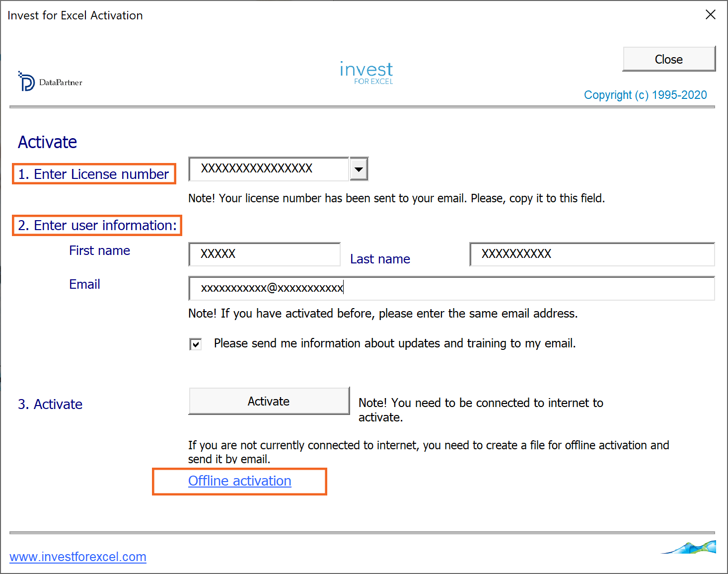Open the Offline activation link

(239, 481)
